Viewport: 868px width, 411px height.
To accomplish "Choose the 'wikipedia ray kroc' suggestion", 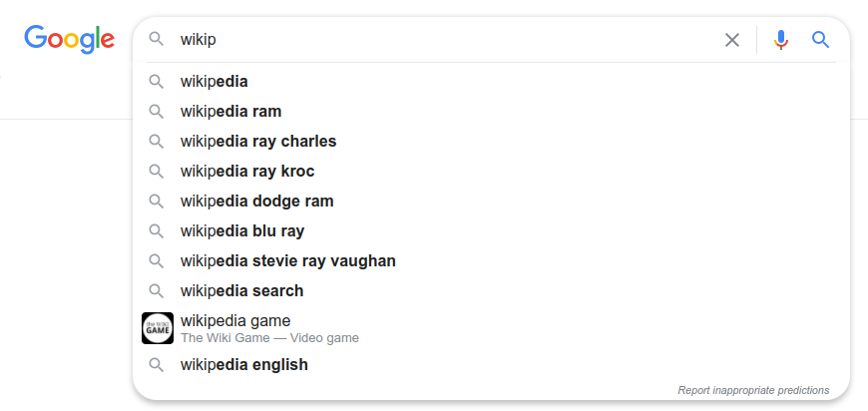I will (x=492, y=172).
